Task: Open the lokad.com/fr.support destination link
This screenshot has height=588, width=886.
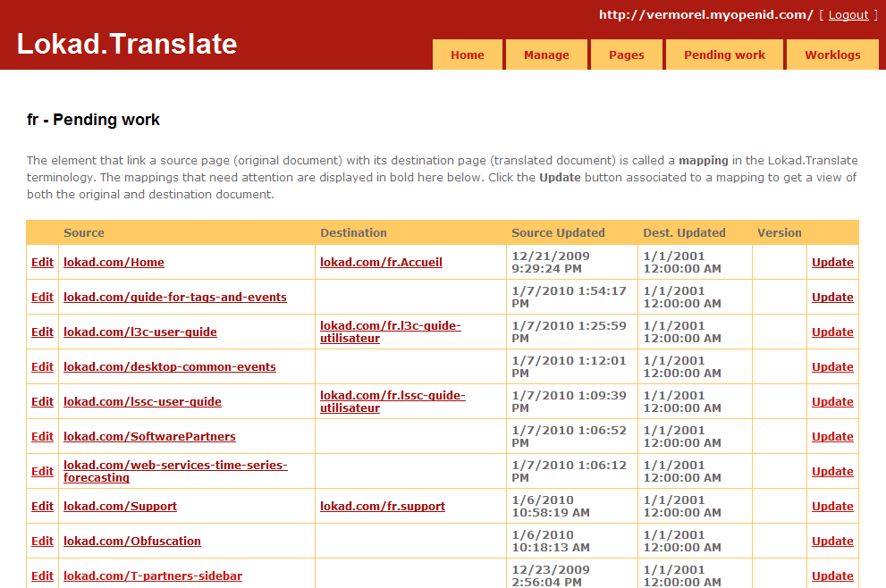Action: tap(383, 506)
